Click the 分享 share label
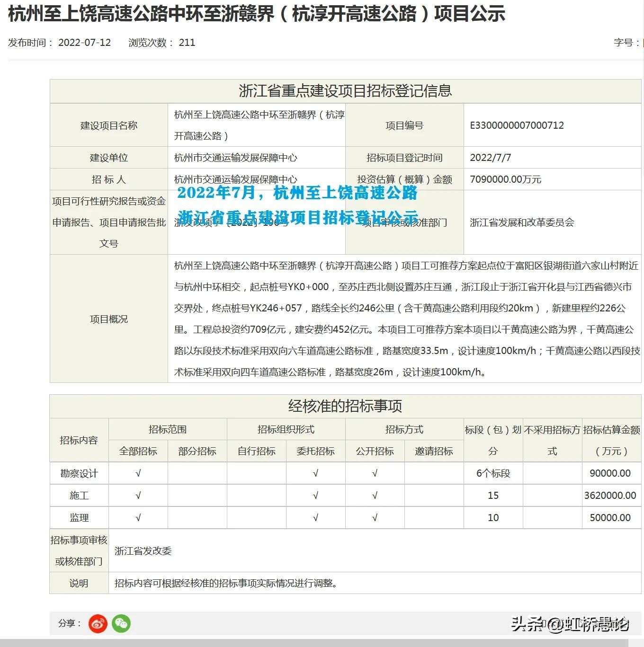 pos(70,623)
